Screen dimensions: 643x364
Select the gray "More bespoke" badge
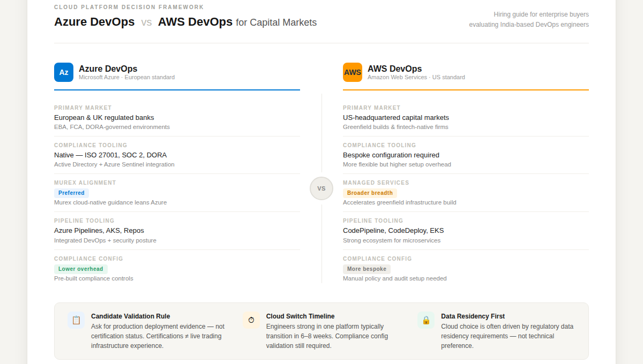[x=367, y=269]
